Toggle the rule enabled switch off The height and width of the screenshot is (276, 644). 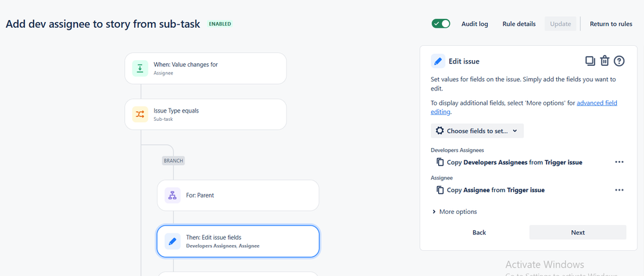[441, 24]
